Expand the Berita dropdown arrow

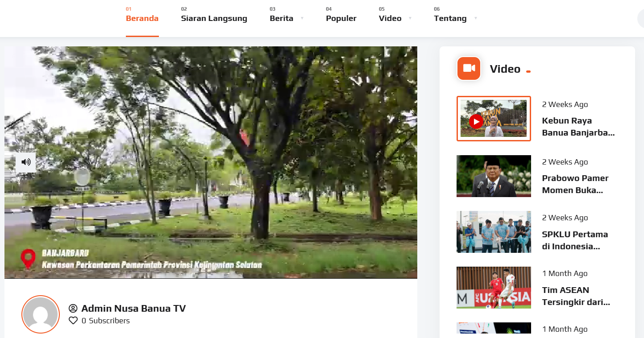pos(302,18)
